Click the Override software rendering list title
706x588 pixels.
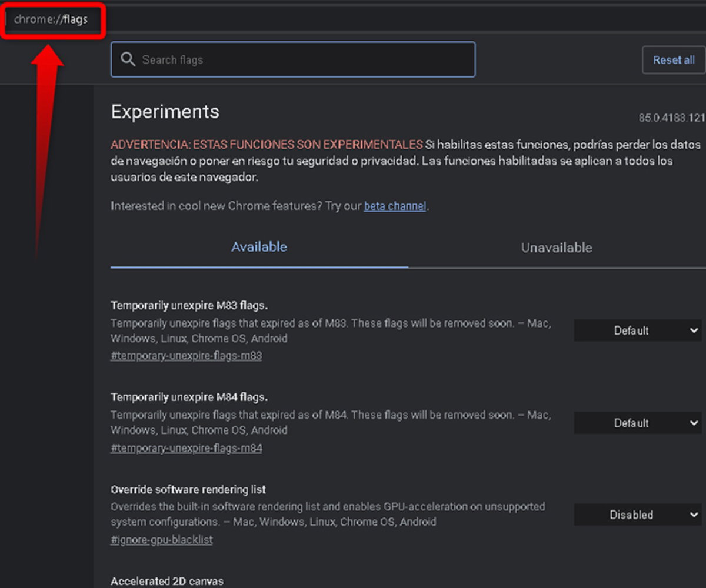tap(188, 489)
